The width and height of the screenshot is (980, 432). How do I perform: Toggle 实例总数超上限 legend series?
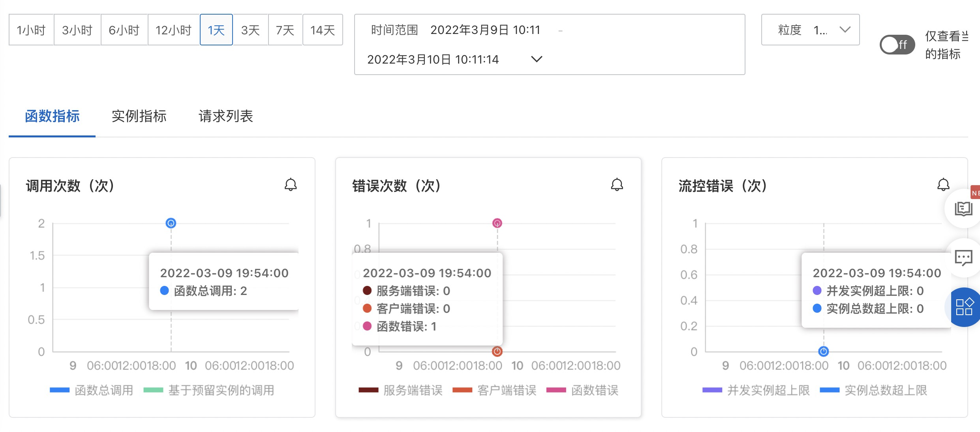(x=873, y=390)
